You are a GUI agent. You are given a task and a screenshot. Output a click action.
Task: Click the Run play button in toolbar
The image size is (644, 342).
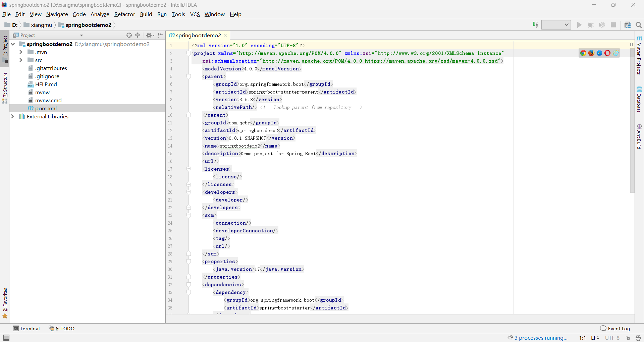click(579, 25)
